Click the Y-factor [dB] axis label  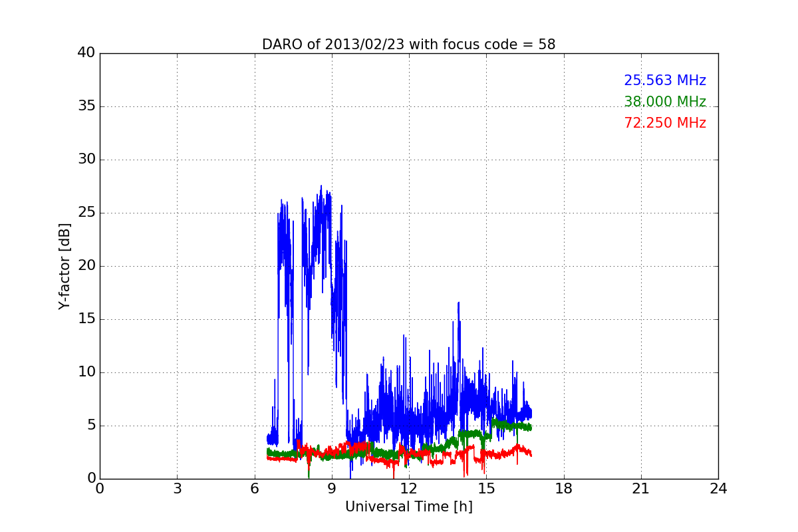point(65,266)
